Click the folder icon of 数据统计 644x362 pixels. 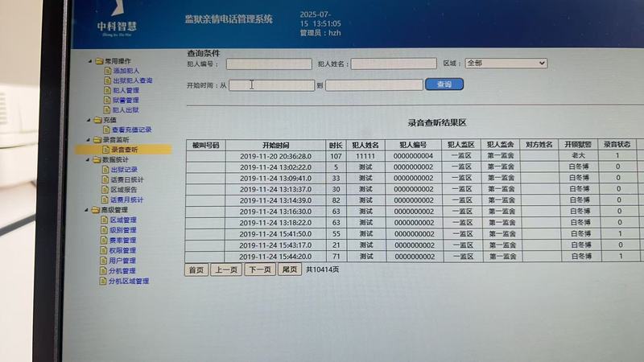pos(97,159)
